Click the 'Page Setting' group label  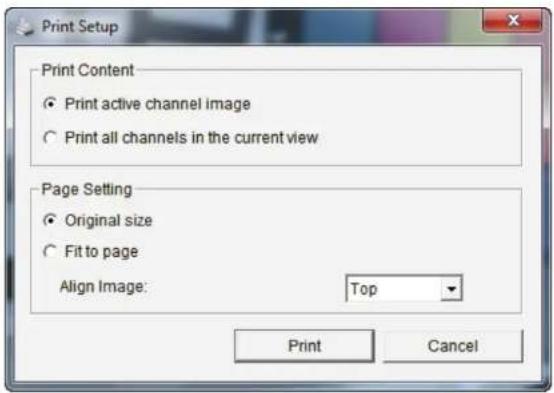click(x=87, y=189)
